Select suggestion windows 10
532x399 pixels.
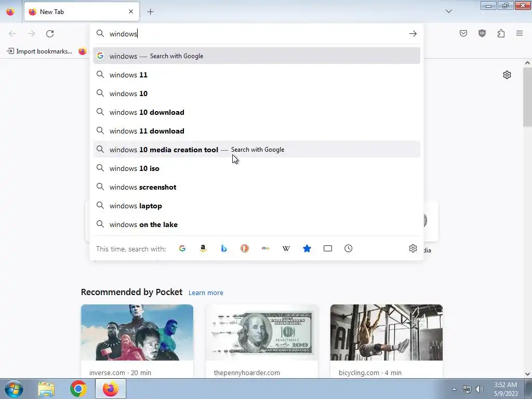click(x=257, y=94)
